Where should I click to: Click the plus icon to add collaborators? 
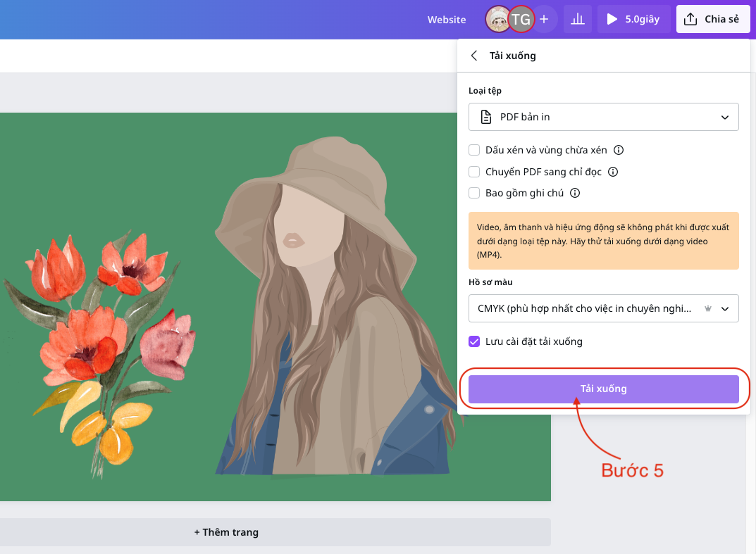544,19
